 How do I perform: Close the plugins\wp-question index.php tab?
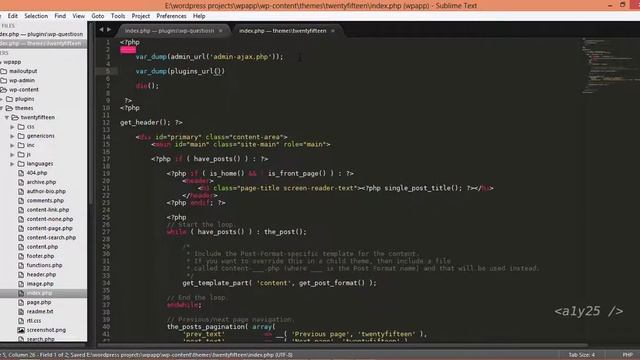point(221,31)
